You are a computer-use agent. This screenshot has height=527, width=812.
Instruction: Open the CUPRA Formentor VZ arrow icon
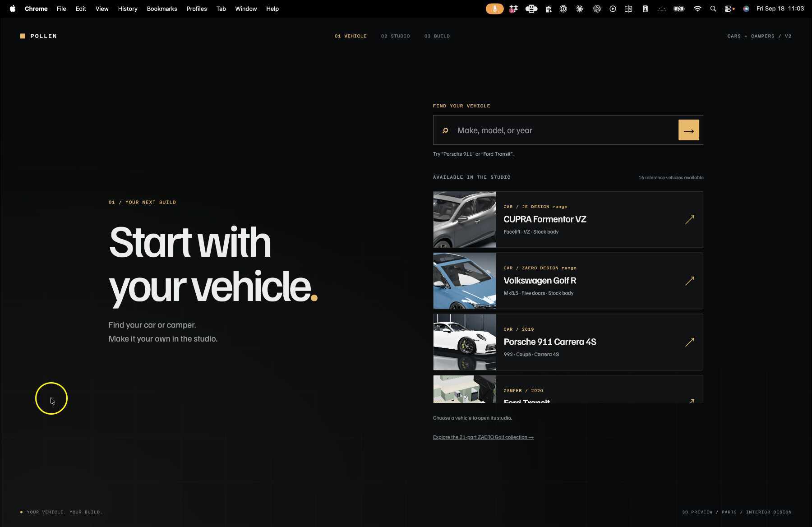click(x=690, y=219)
